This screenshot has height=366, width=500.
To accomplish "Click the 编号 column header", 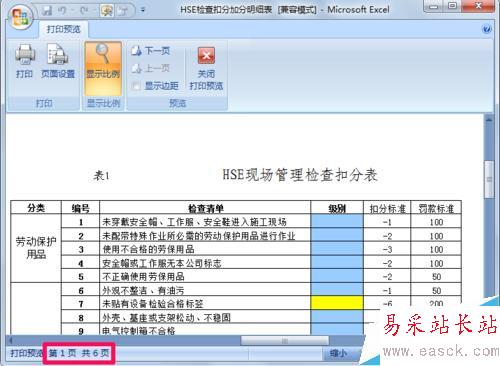I will click(x=81, y=208).
